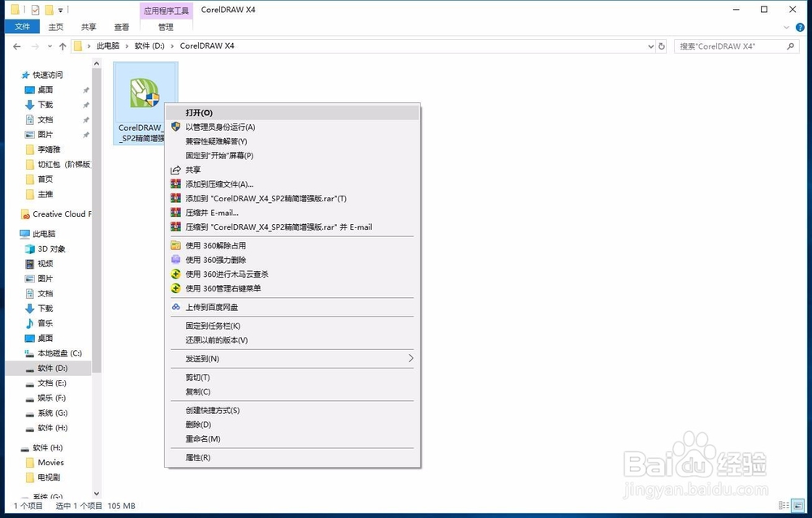Open the ribbon help icon
Viewport: 812px width, 518px height.
click(800, 28)
